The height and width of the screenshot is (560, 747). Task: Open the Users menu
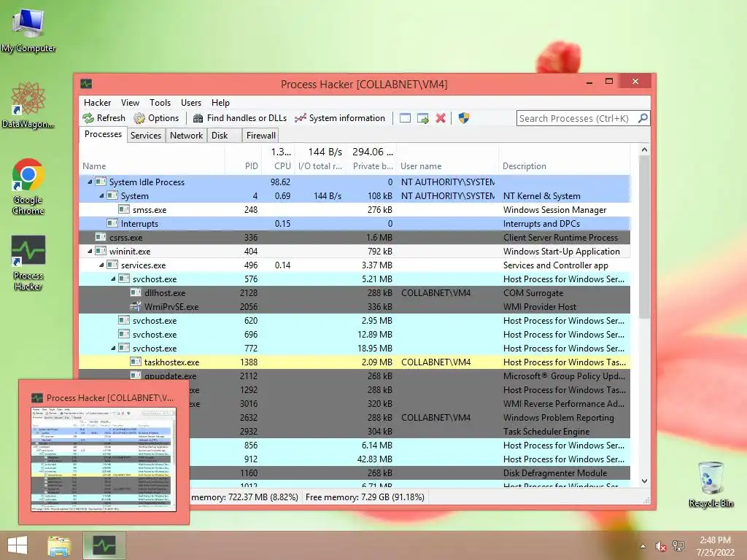(x=191, y=103)
